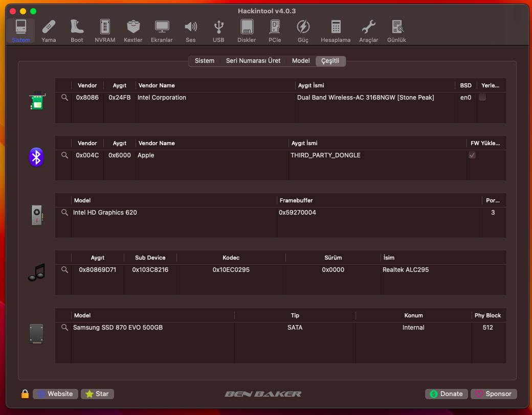The image size is (532, 415).
Task: Click the Sponsor button
Action: point(494,394)
